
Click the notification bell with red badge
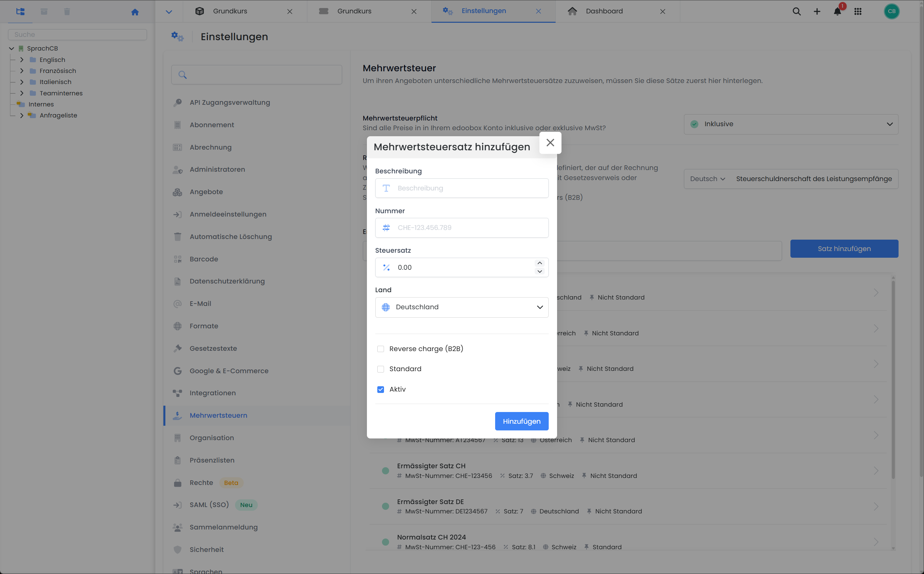coord(837,11)
